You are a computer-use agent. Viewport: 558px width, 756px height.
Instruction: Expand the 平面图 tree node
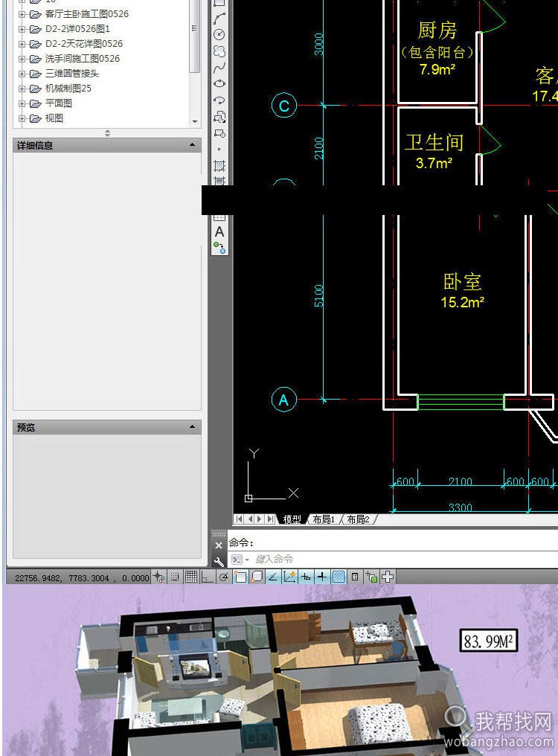(22, 103)
